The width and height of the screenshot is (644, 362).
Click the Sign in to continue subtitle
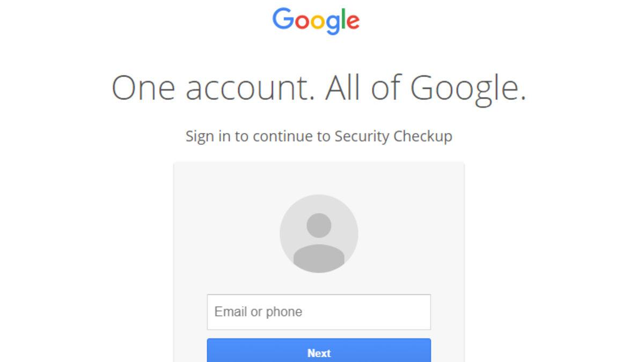point(319,136)
